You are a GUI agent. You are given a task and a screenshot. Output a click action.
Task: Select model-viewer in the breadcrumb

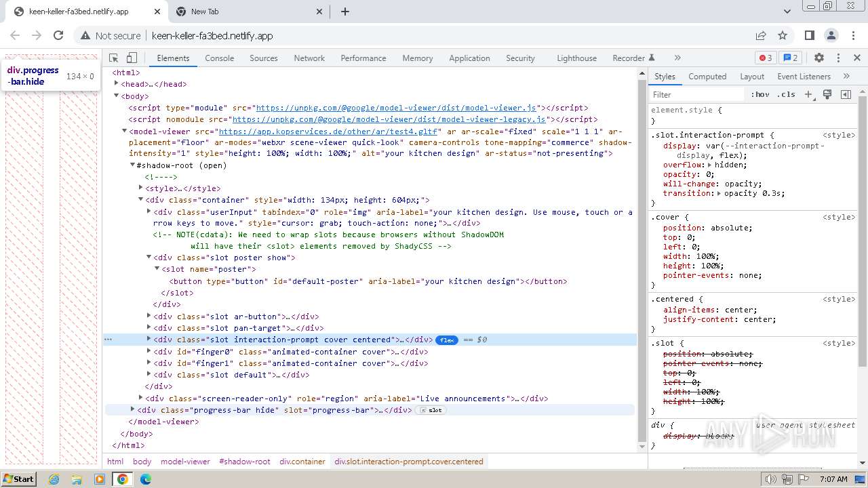pos(185,462)
